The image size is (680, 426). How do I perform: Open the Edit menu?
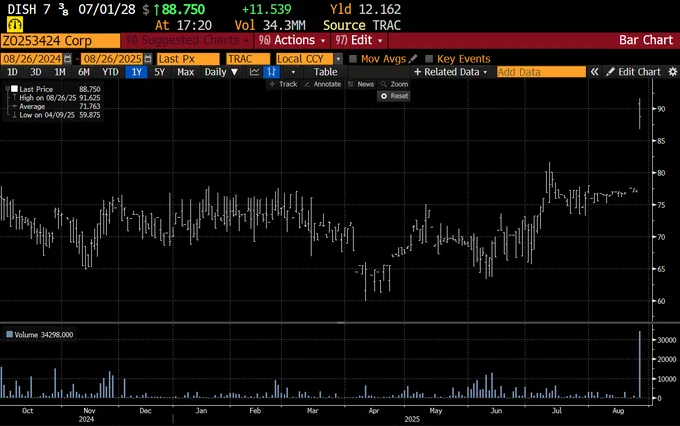click(x=359, y=40)
